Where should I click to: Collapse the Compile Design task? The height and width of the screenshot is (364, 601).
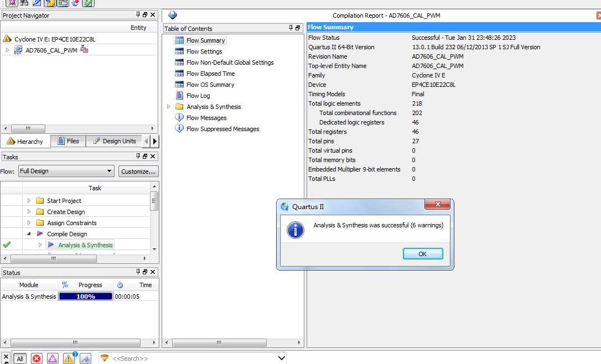tap(29, 233)
